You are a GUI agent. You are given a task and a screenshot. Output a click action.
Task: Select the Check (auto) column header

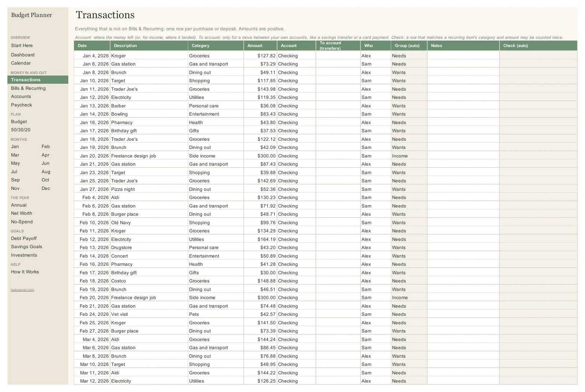click(x=538, y=46)
